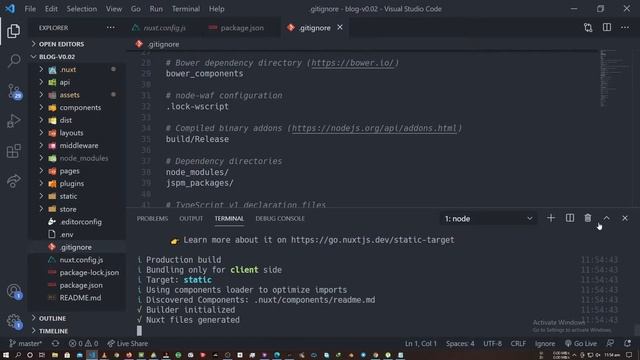Close the .gitignore editor tab

(340, 27)
